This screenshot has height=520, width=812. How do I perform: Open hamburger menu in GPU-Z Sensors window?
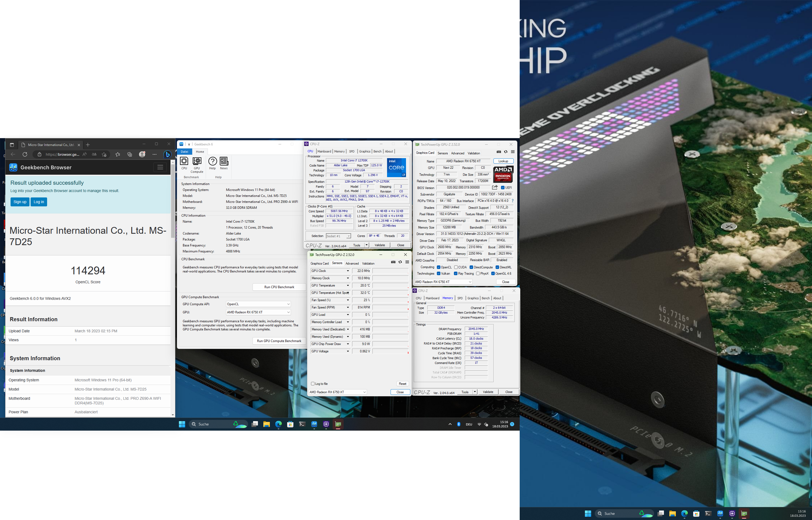(407, 262)
